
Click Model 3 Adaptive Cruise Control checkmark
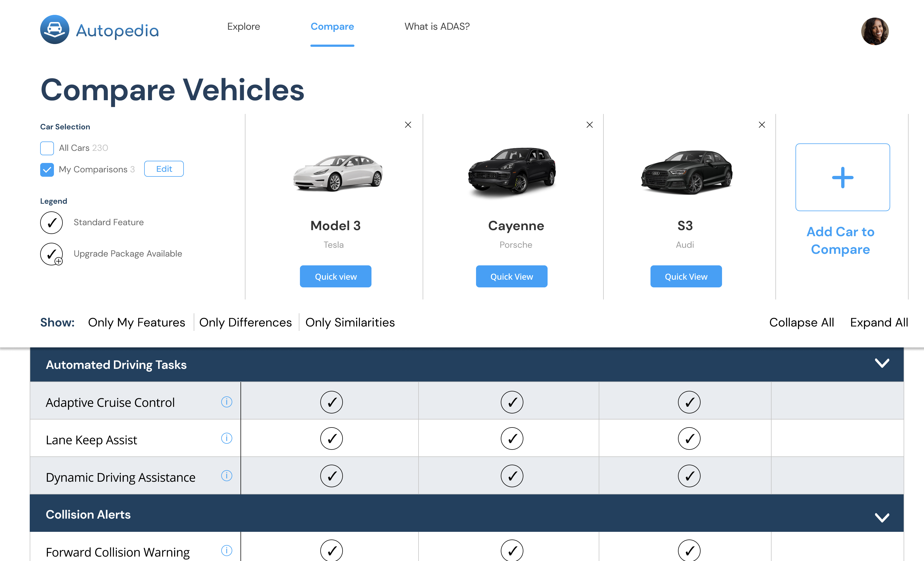[332, 402]
